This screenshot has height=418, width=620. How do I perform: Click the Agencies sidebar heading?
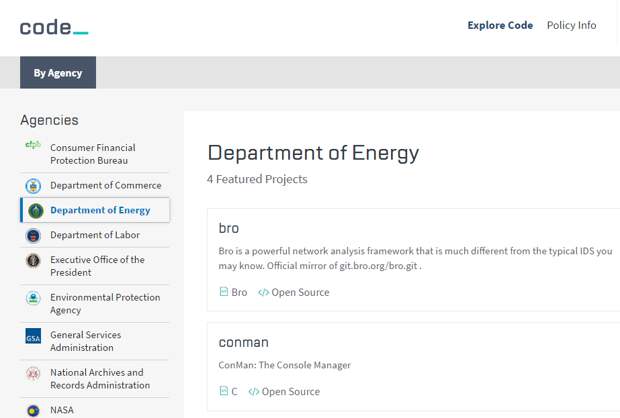click(x=49, y=120)
